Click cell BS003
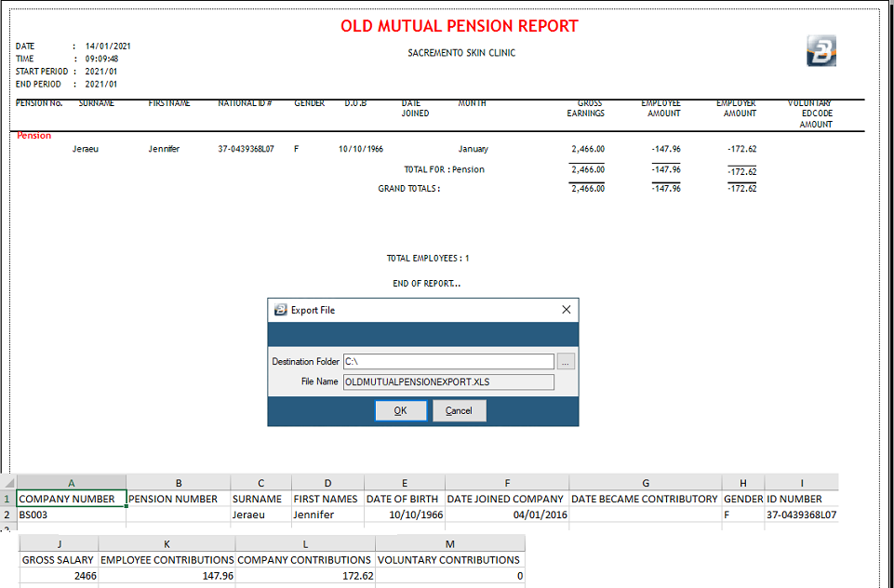The width and height of the screenshot is (894, 588). pyautogui.click(x=72, y=514)
